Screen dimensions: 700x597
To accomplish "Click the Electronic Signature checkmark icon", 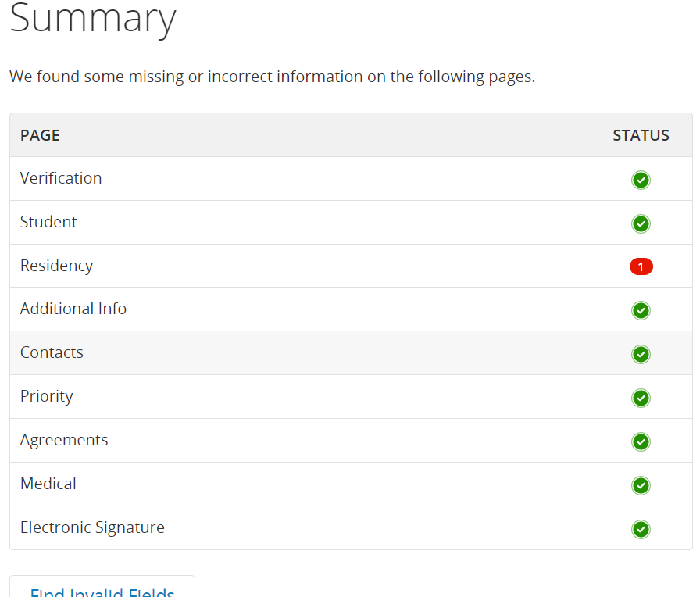I will [x=641, y=530].
